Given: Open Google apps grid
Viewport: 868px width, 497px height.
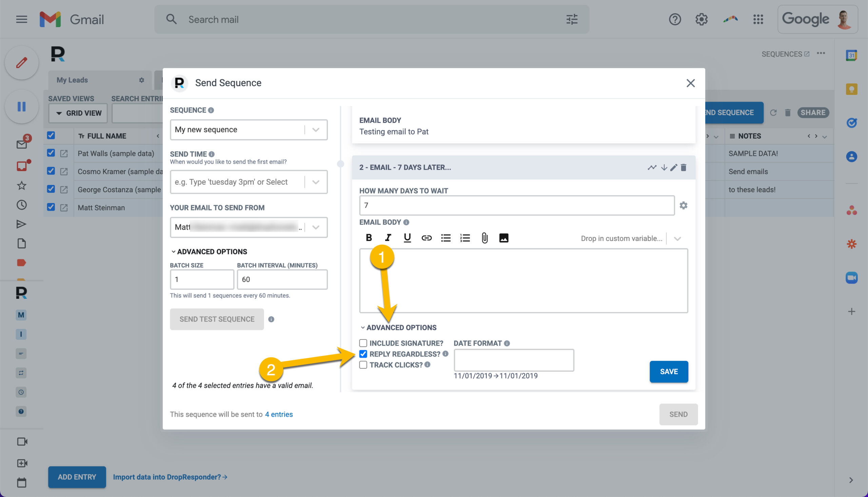Looking at the screenshot, I should coord(758,19).
